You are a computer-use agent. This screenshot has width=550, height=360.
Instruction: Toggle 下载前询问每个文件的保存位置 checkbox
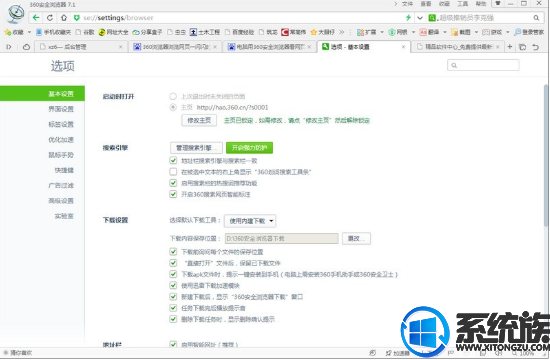(173, 252)
